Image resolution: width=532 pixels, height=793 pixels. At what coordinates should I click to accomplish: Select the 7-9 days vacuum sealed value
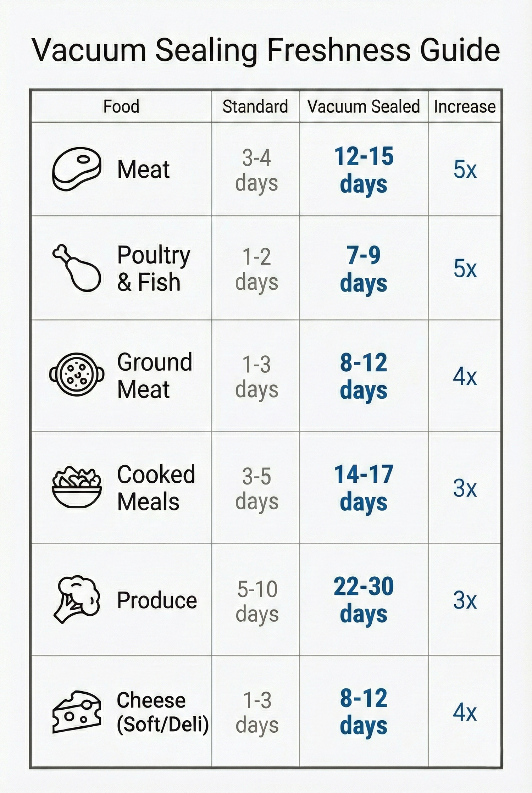coord(364,269)
